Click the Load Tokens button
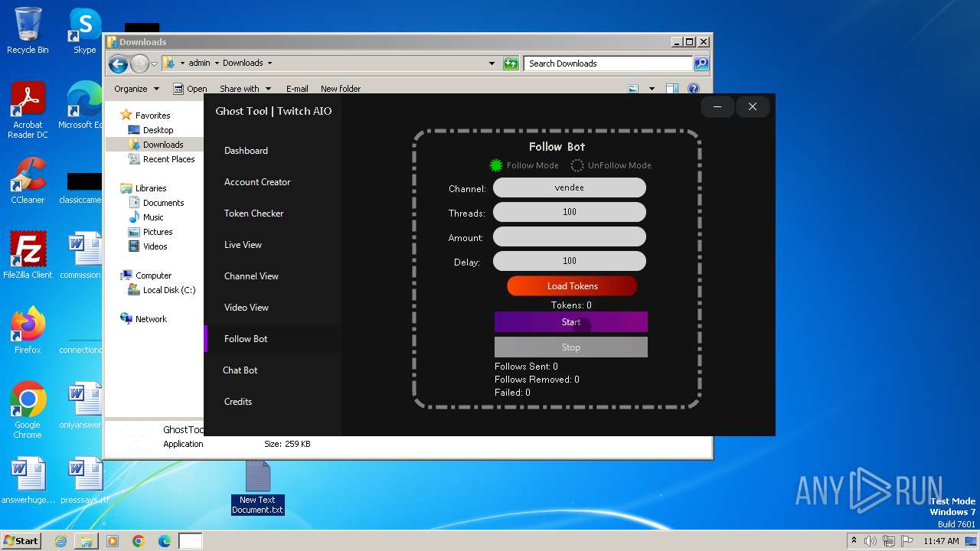Viewport: 980px width, 551px height. point(572,286)
